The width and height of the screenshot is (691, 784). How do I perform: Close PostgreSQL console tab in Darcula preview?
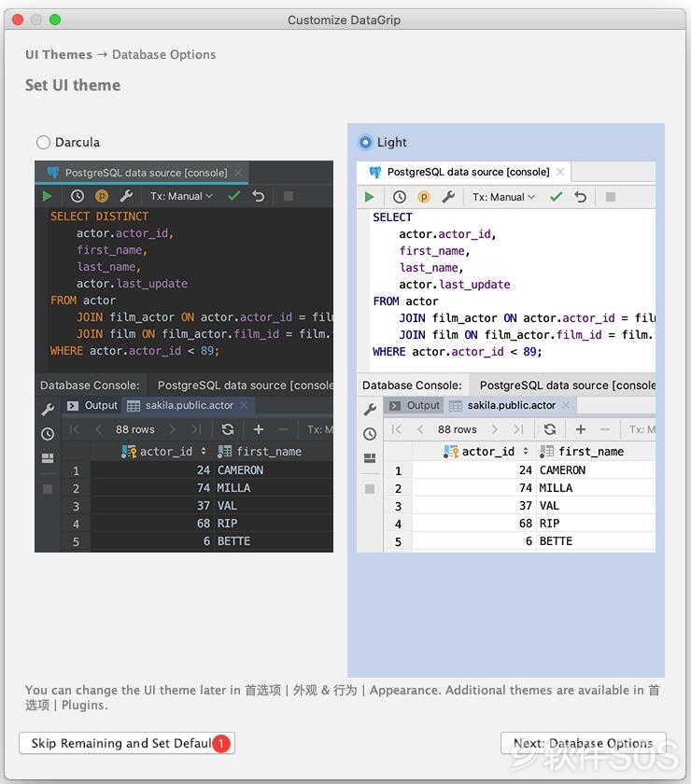pos(239,173)
